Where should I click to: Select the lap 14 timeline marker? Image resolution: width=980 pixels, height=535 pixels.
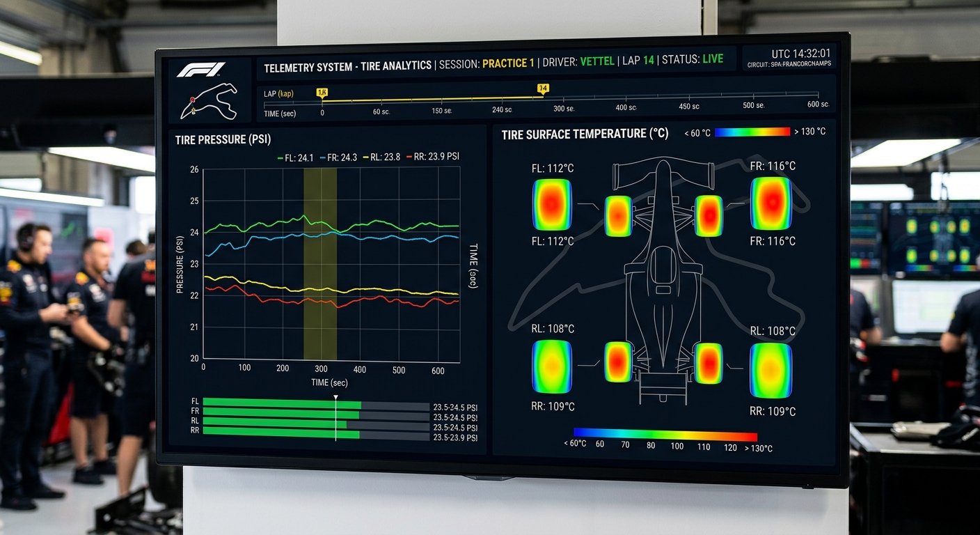[x=543, y=88]
